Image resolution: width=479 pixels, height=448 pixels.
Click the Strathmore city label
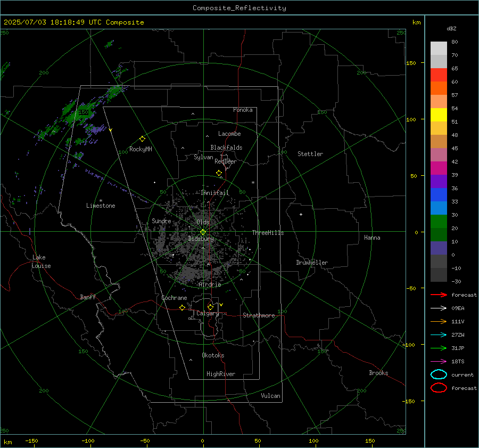point(259,315)
